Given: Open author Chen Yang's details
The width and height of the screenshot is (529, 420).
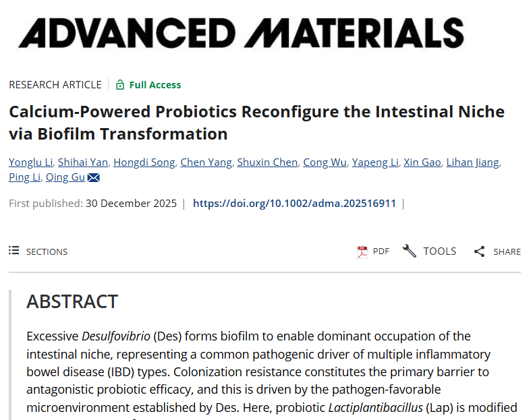Looking at the screenshot, I should [207, 162].
